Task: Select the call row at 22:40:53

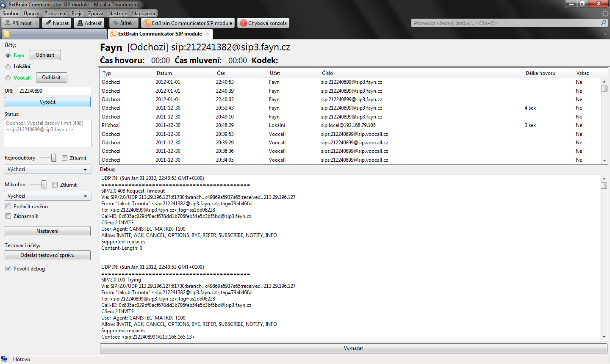Action: tap(350, 82)
